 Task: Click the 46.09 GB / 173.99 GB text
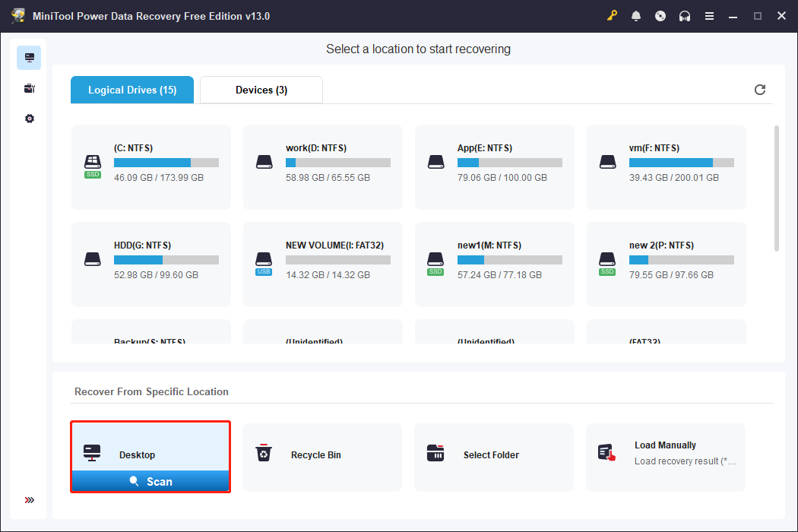(x=159, y=177)
